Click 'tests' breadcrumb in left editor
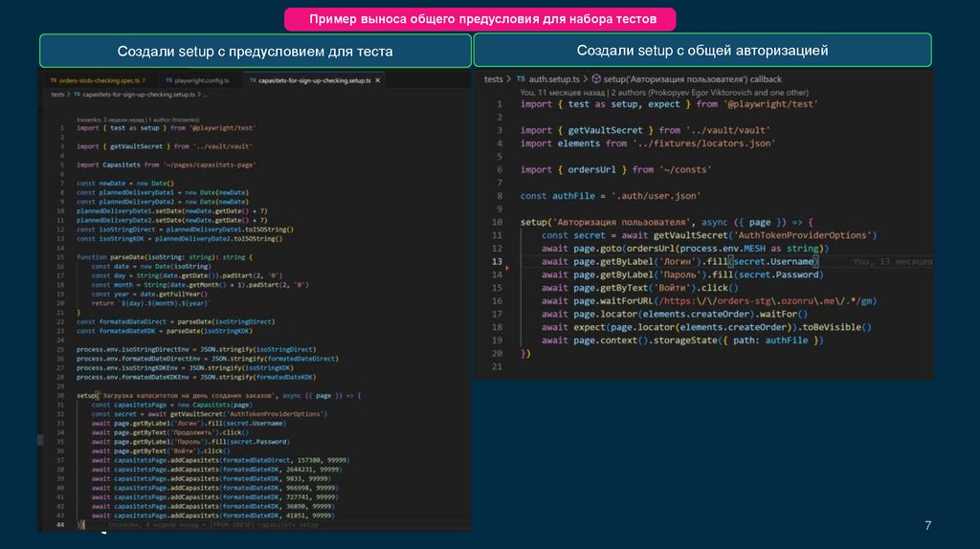 tap(56, 95)
